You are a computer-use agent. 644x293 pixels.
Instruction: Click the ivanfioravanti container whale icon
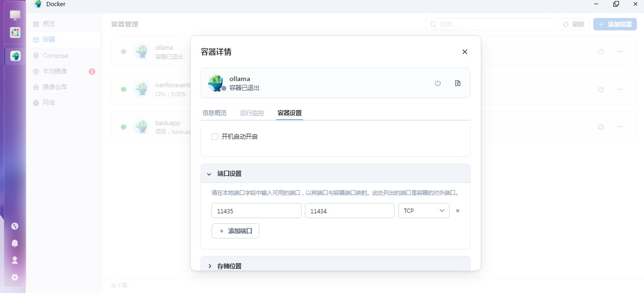pyautogui.click(x=141, y=89)
